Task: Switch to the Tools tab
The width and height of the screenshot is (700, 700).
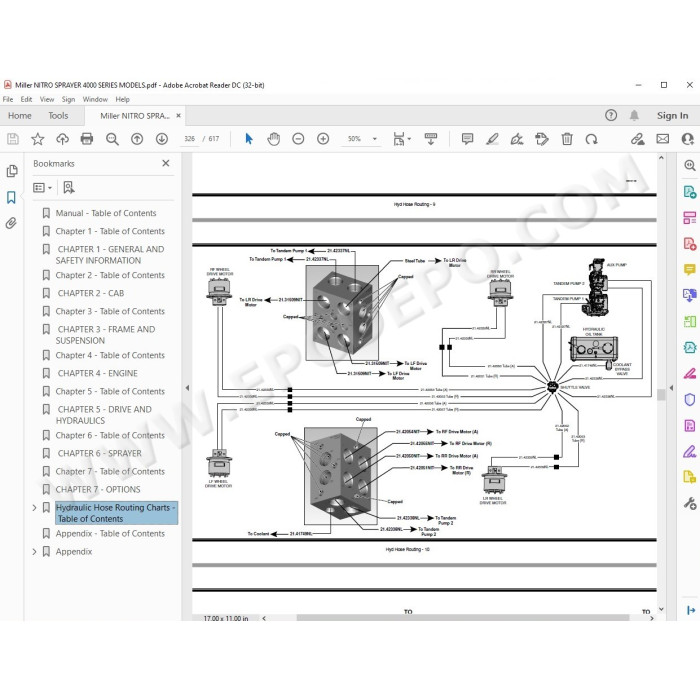Action: tap(58, 116)
